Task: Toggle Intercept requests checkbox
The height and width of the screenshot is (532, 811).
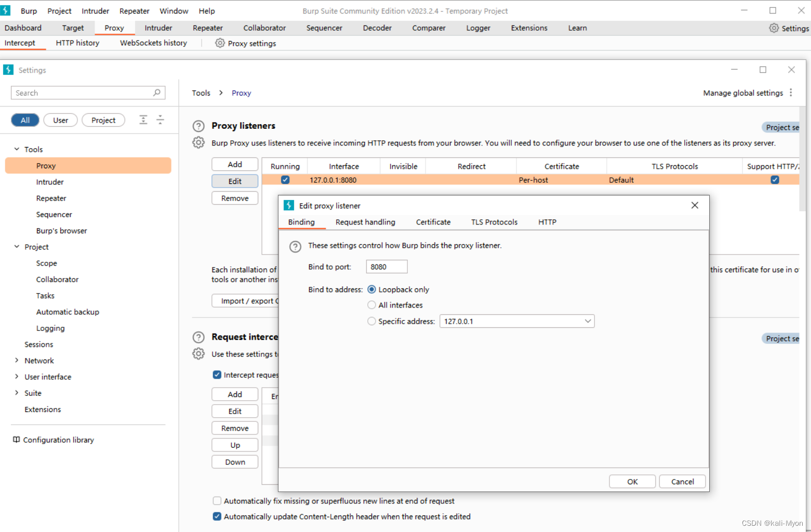Action: [217, 375]
